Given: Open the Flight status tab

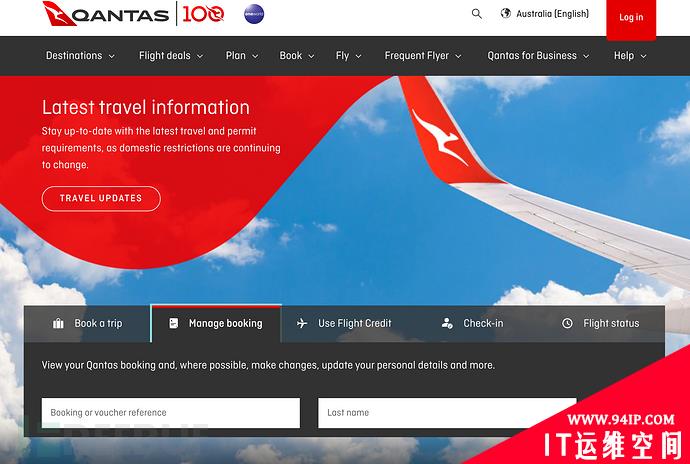Looking at the screenshot, I should 600,324.
